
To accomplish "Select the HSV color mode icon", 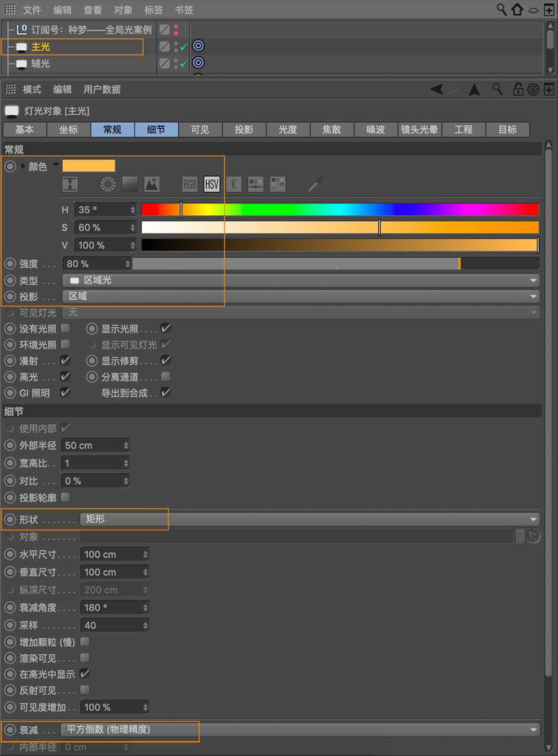I will pyautogui.click(x=211, y=184).
